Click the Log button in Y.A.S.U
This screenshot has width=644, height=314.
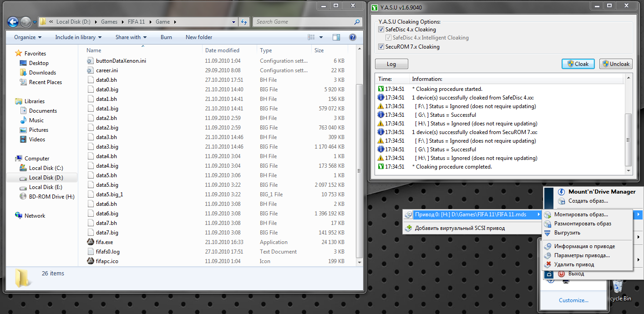(391, 64)
